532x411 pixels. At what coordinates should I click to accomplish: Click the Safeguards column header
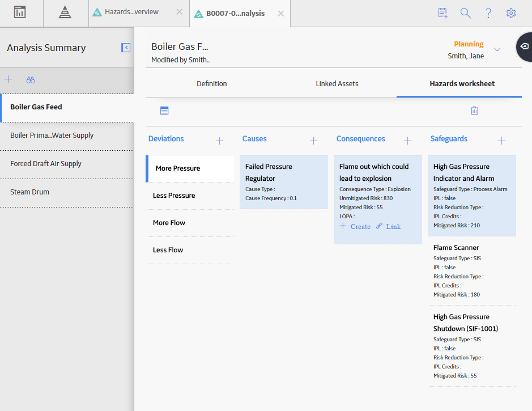449,139
